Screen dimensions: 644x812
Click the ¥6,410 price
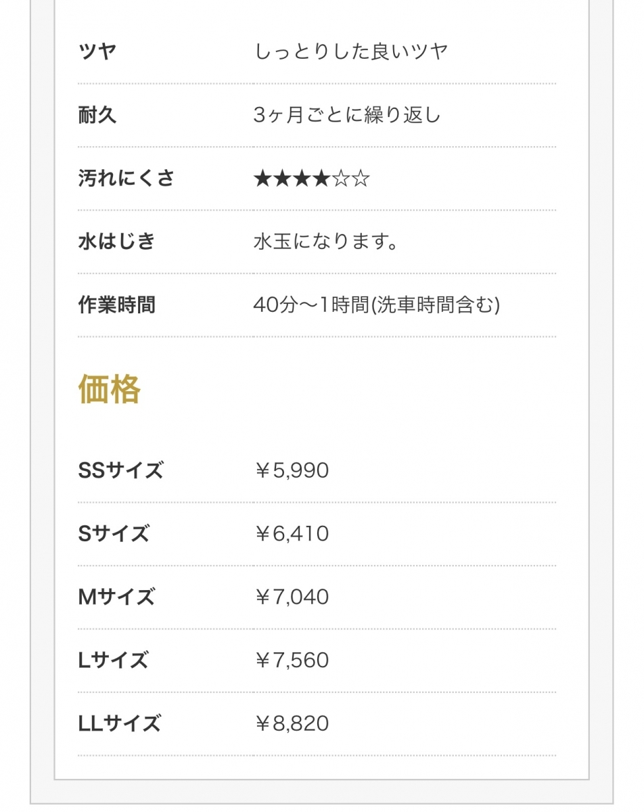tap(292, 534)
